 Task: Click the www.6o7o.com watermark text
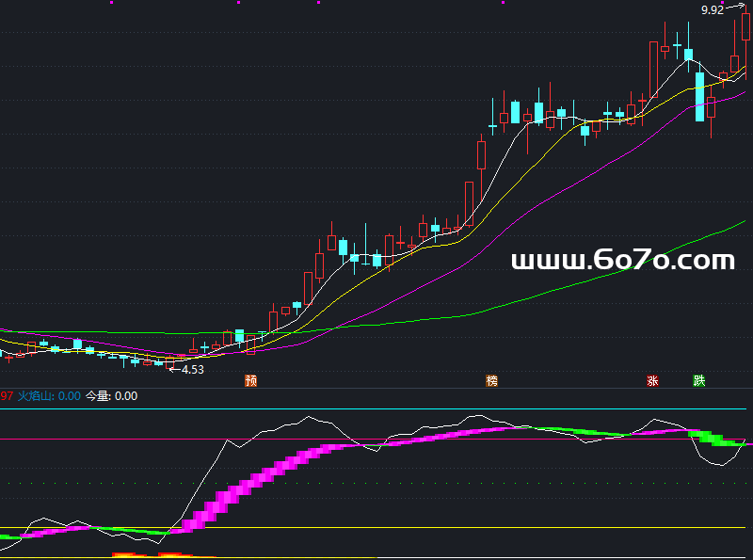pos(622,261)
